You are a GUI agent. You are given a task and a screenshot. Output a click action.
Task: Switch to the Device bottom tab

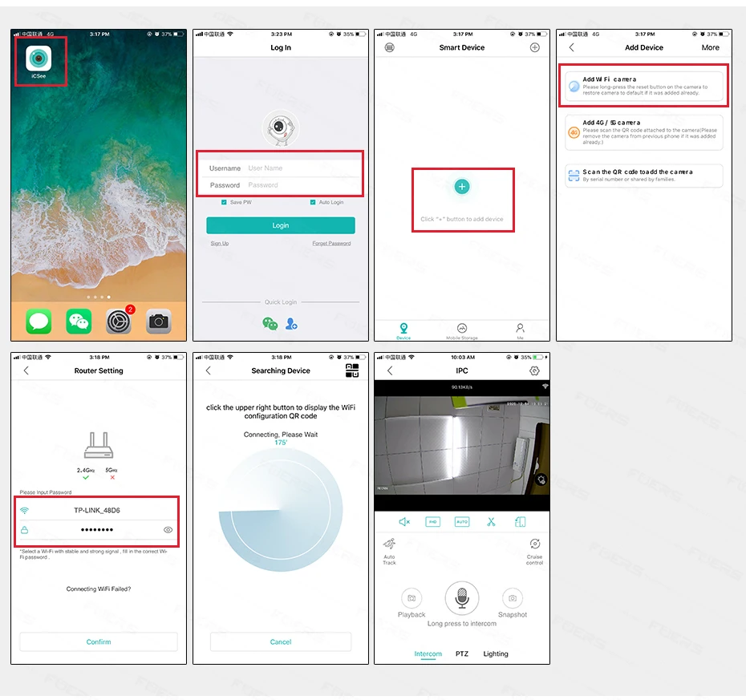[403, 330]
